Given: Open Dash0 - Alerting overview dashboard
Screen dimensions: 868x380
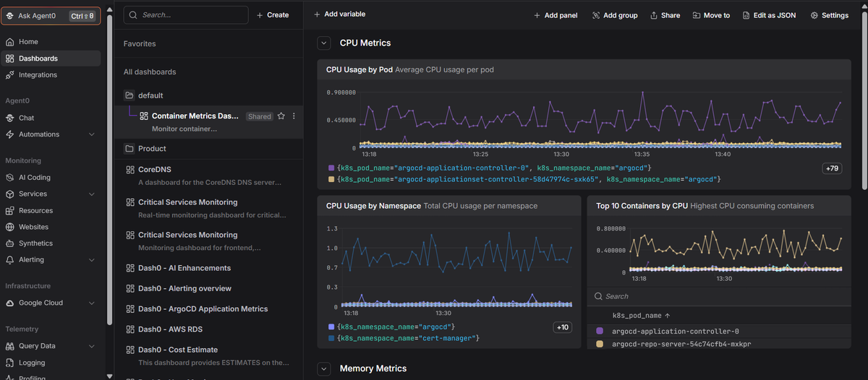Looking at the screenshot, I should [x=208, y=289].
